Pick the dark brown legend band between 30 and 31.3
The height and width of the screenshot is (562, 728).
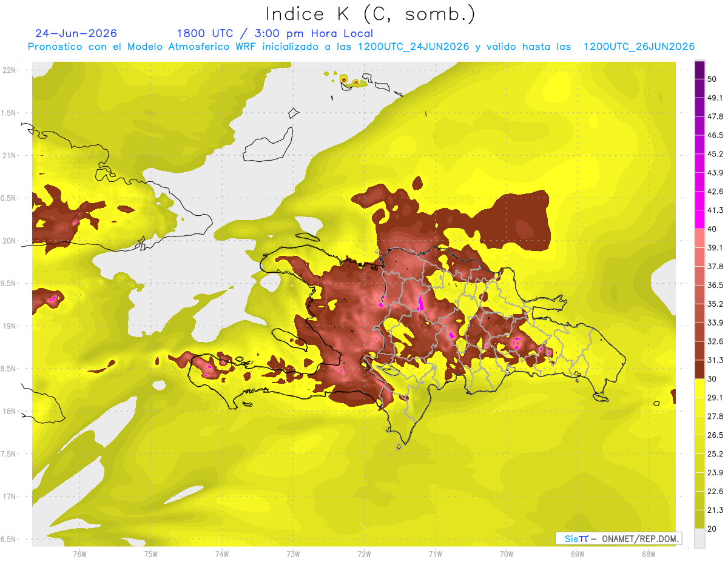[x=699, y=369]
